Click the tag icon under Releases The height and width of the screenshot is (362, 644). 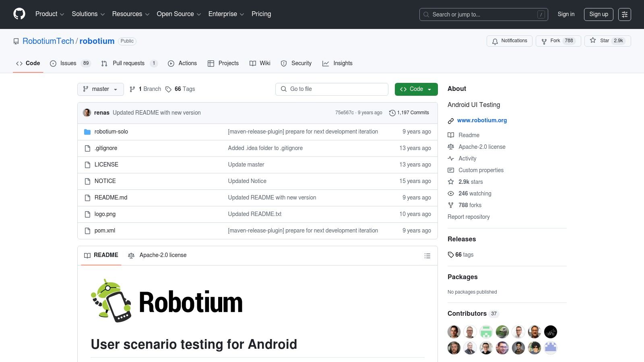451,255
